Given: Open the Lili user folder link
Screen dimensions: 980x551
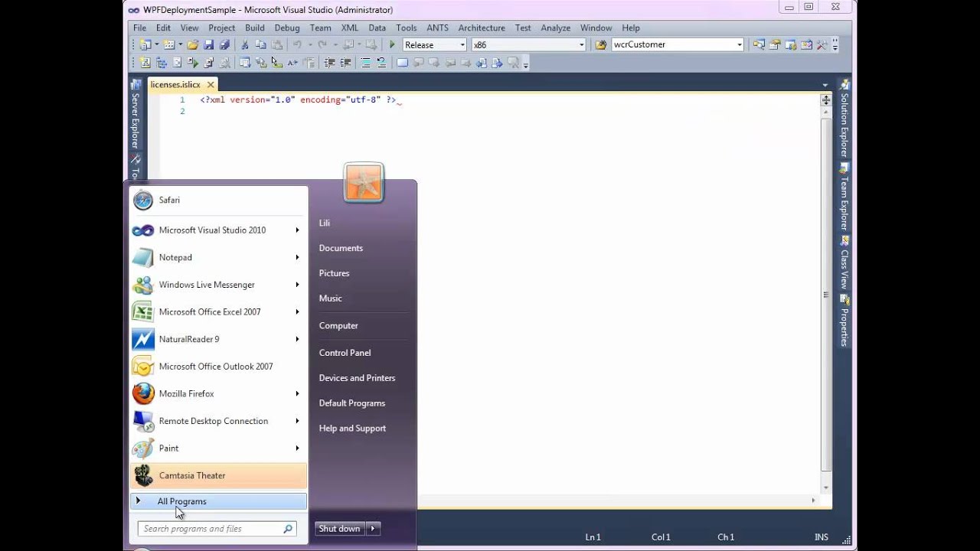Looking at the screenshot, I should point(325,223).
